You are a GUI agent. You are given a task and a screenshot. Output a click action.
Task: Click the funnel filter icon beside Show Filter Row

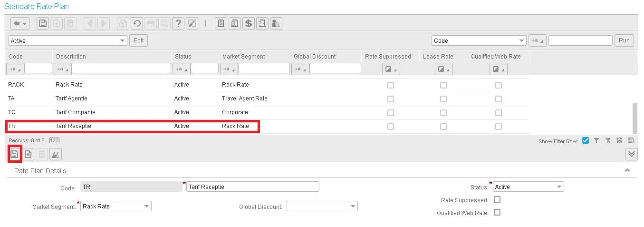[596, 141]
